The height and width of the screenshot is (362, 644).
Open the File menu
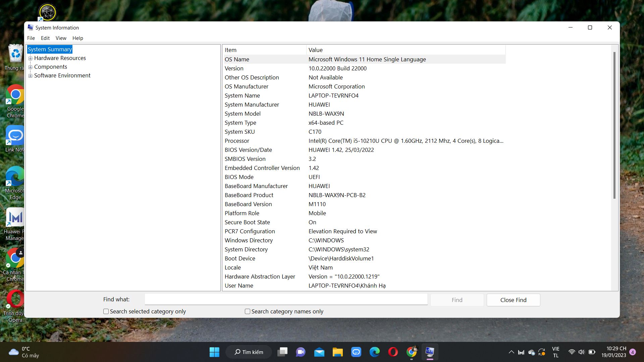click(x=31, y=38)
